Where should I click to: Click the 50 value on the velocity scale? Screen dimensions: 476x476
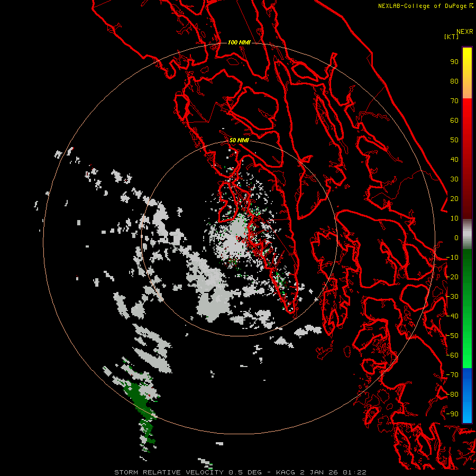coord(454,140)
